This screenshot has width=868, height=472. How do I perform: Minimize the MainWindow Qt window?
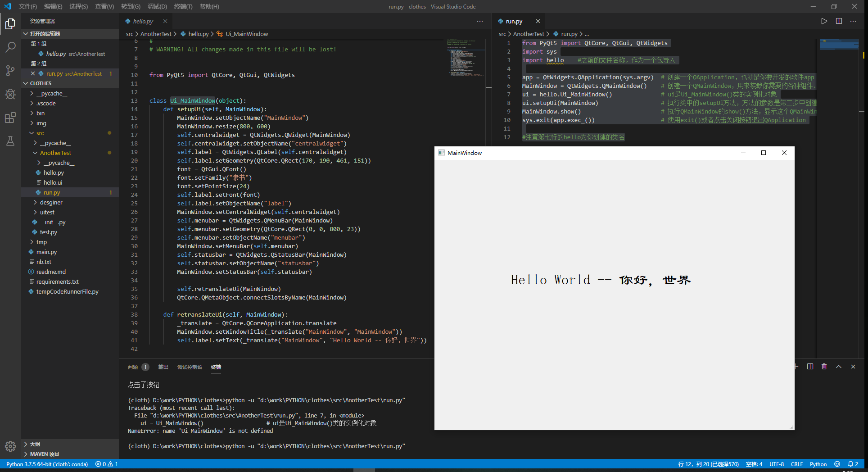click(x=743, y=153)
